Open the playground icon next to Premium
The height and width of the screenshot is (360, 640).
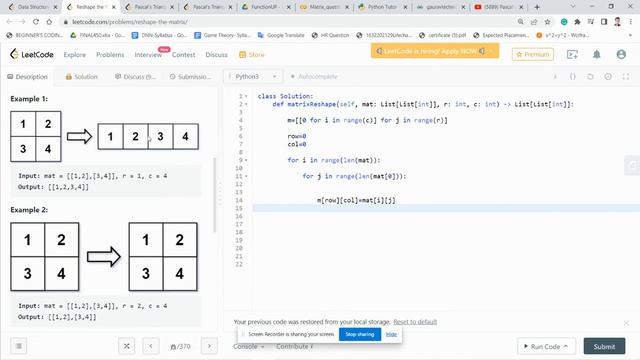click(572, 54)
